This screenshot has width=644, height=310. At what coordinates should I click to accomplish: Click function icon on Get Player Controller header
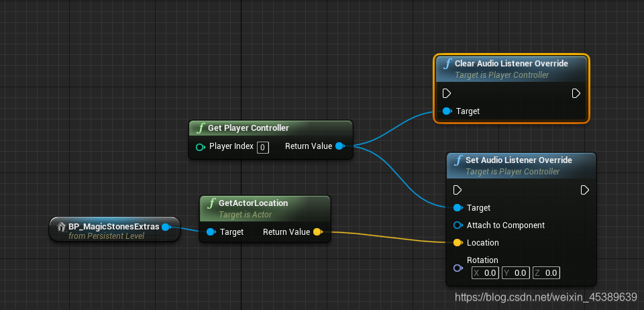click(201, 128)
